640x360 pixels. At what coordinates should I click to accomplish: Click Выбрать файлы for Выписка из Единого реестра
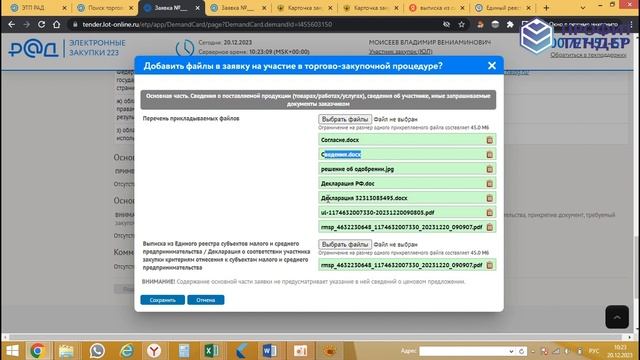345,244
